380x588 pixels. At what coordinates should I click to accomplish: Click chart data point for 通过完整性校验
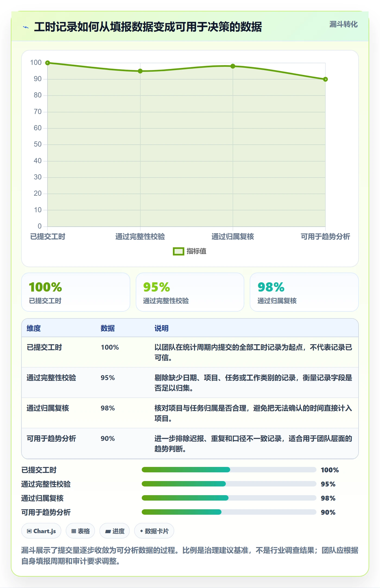coord(140,71)
